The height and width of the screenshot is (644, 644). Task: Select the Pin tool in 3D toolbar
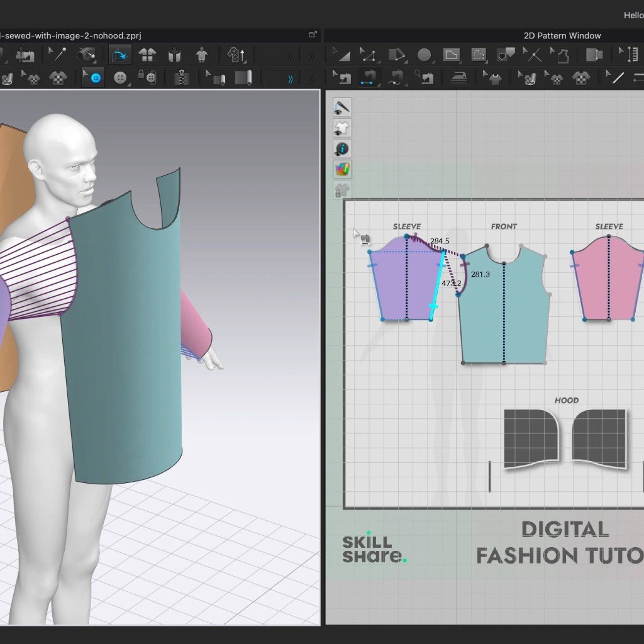[x=57, y=54]
